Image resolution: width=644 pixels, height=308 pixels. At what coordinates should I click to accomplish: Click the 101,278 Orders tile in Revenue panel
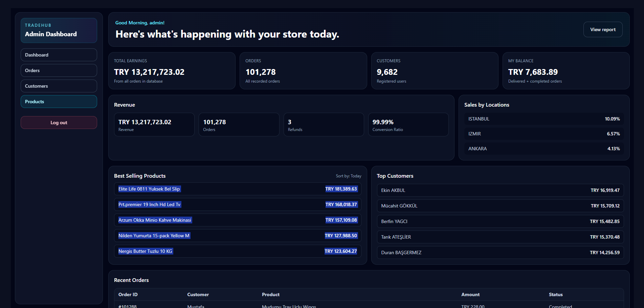239,125
